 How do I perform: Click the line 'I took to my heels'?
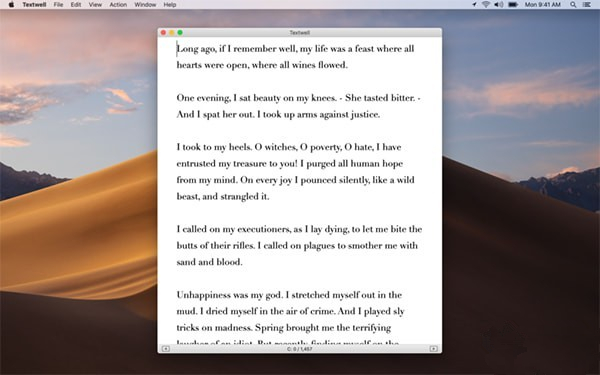pyautogui.click(x=289, y=147)
